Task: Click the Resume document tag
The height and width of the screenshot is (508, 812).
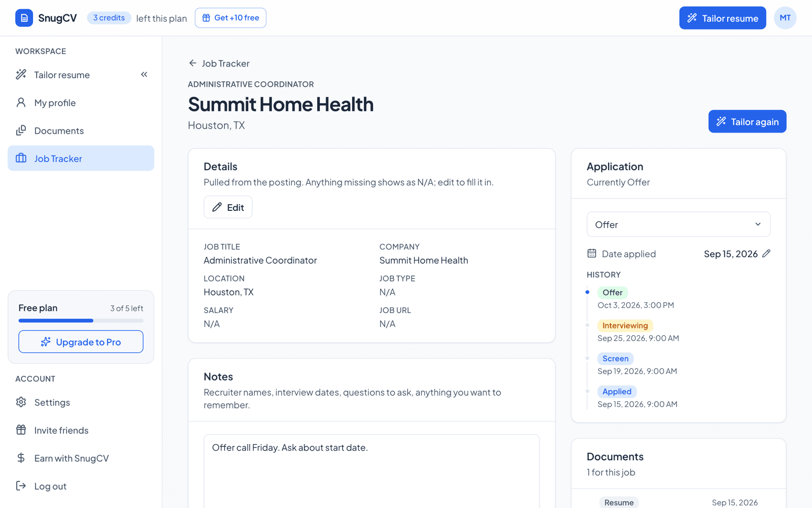Action: [619, 502]
